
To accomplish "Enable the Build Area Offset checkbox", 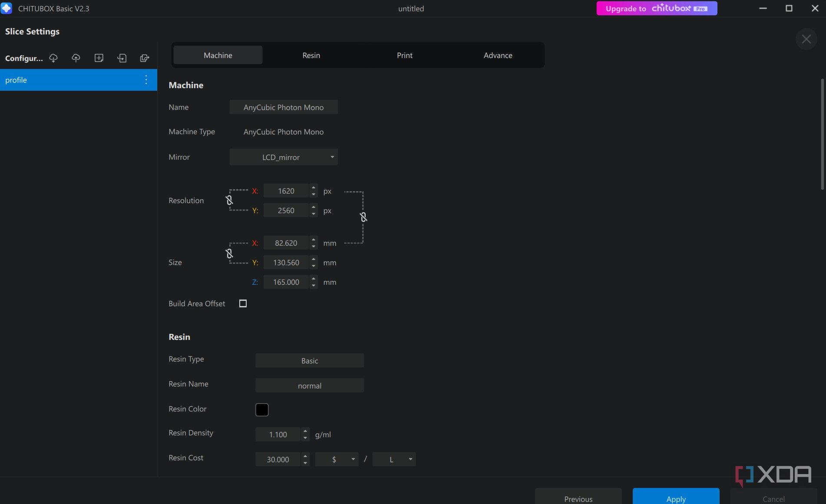I will tap(243, 303).
